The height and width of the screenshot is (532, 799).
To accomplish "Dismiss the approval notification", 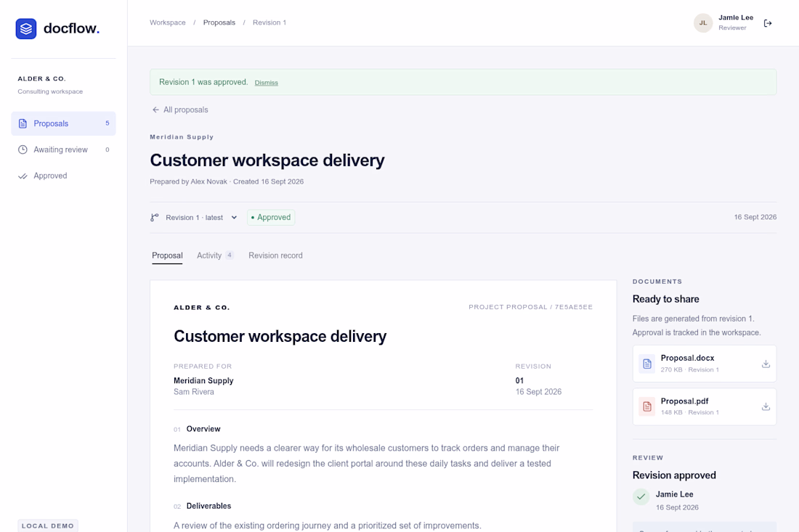I will 267,83.
